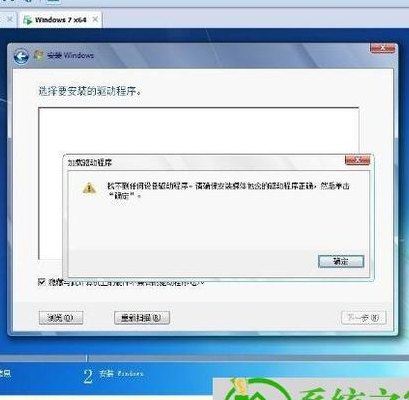409x400 pixels.
Task: Click the VM icon on Windows 7 x64 tab
Action: [x=27, y=20]
